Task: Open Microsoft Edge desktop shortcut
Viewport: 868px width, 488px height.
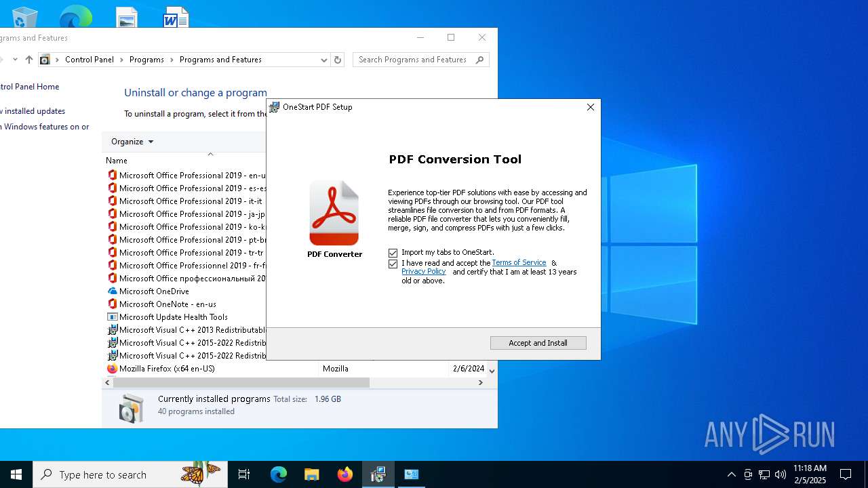Action: coord(75,16)
